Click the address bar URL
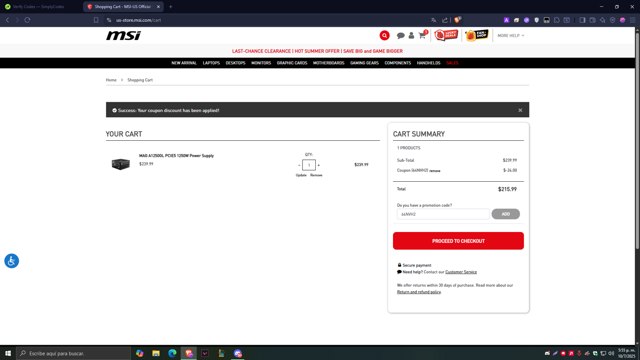 [x=138, y=20]
